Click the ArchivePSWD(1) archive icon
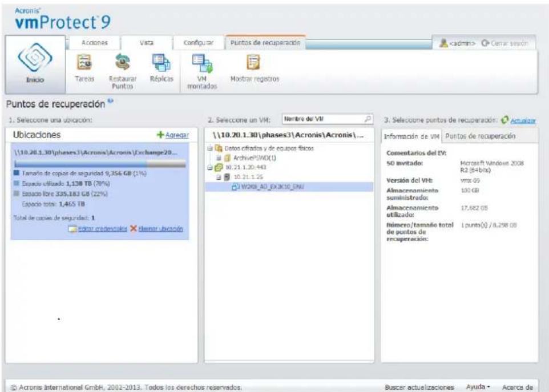This screenshot has height=392, width=549. [228, 158]
